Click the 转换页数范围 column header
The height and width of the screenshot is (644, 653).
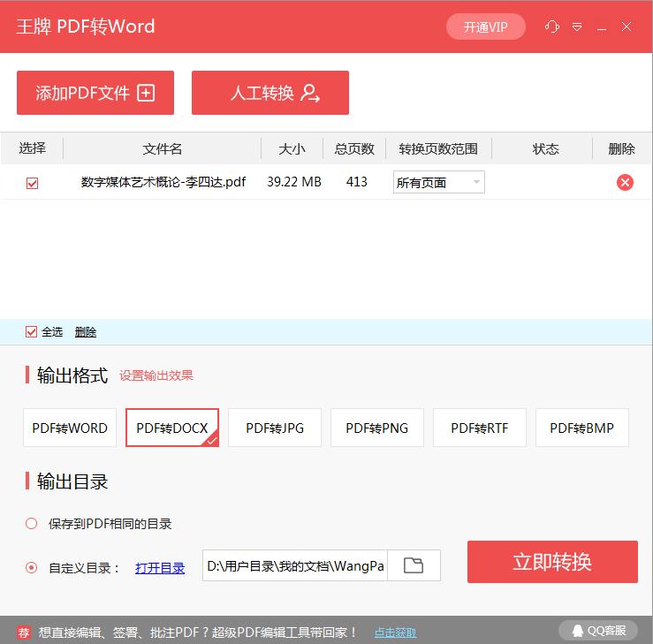(438, 148)
